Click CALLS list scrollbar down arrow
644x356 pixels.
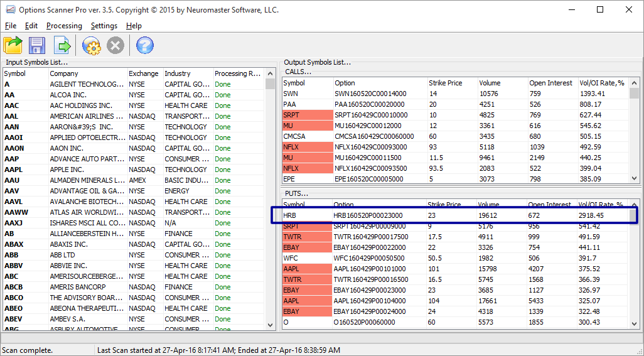635,178
